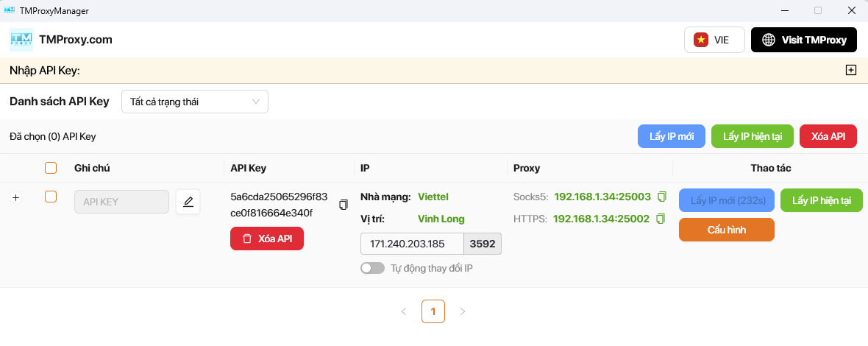Click green Lấy IP hiện tại in toolbar
868x346 pixels.
[x=752, y=136]
